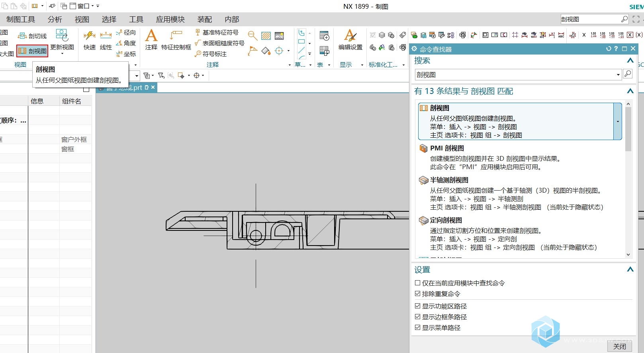The height and width of the screenshot is (353, 644).
Task: Click the help question mark in 命令查找器
Action: (616, 49)
